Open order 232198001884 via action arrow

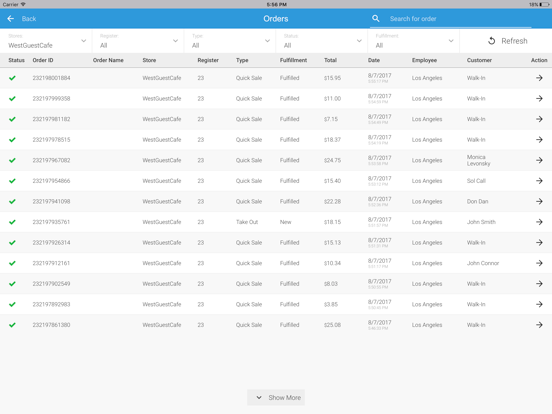click(539, 78)
